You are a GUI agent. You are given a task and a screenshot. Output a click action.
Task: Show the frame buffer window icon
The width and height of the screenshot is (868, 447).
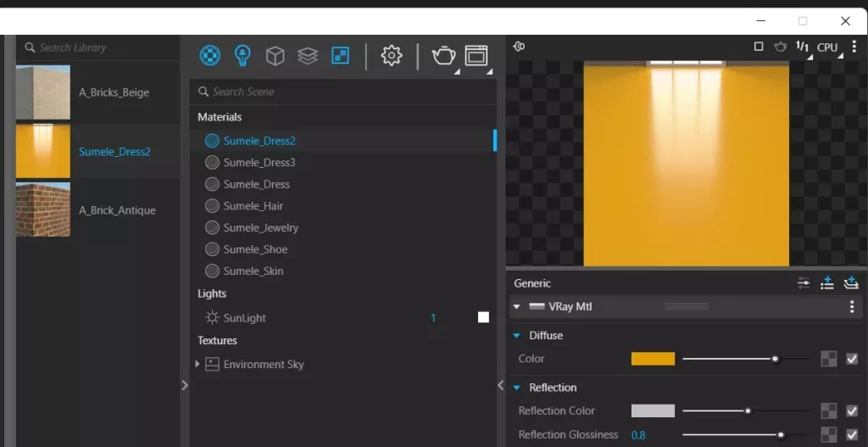click(x=476, y=55)
